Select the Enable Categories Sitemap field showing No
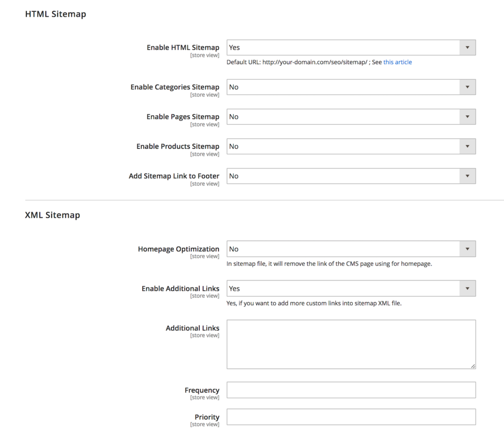This screenshot has height=435, width=504. pos(351,87)
